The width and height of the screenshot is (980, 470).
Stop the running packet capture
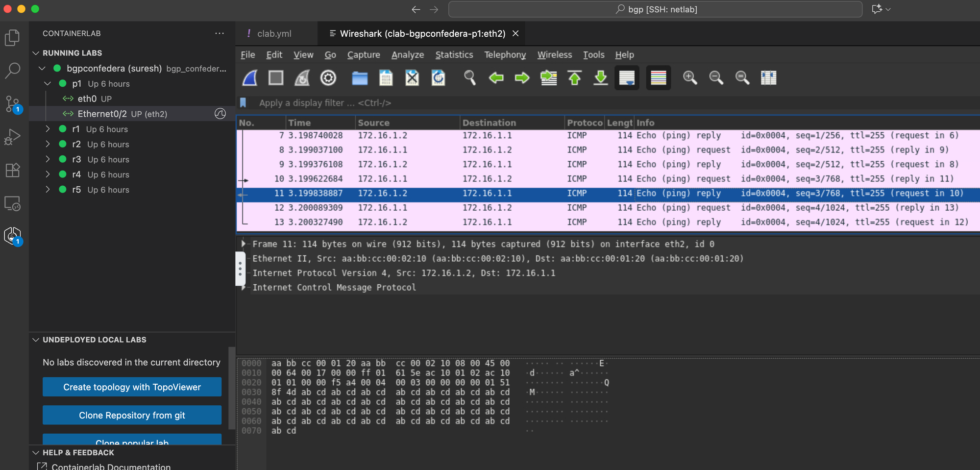pyautogui.click(x=276, y=78)
